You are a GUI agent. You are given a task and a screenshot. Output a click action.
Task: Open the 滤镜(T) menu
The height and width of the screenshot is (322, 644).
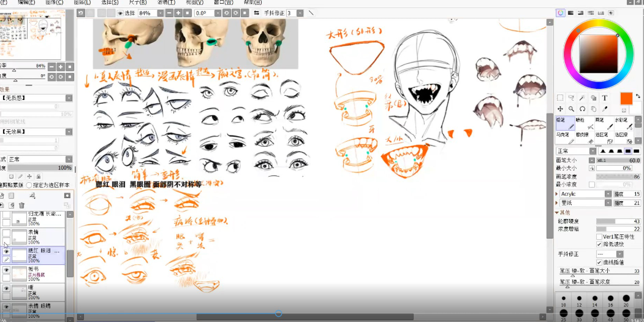[x=166, y=2]
